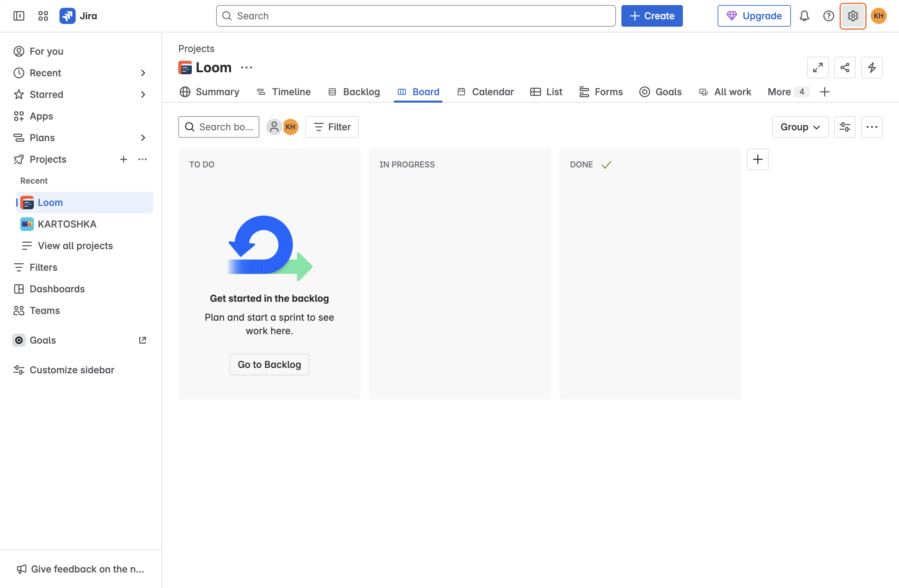Open the help question mark icon
Viewport: 899px width, 588px height.
point(828,16)
